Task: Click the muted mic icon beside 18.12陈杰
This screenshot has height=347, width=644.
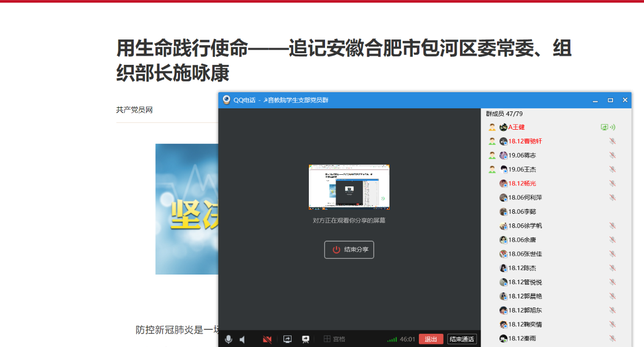Action: pos(613,268)
